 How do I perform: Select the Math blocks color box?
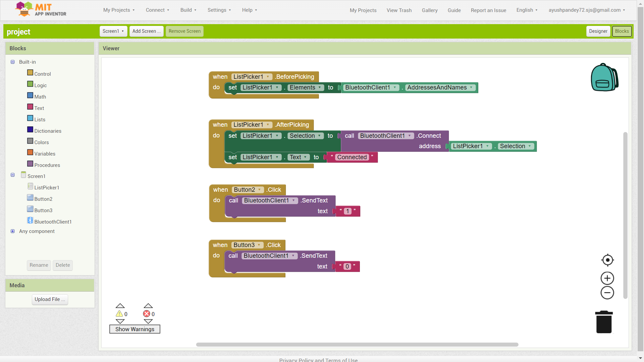click(x=30, y=96)
